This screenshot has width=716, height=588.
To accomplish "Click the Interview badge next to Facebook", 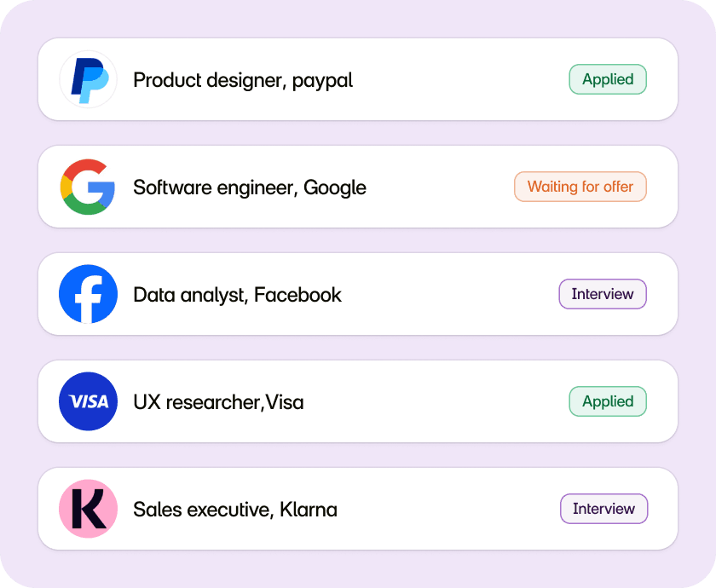I will point(603,294).
